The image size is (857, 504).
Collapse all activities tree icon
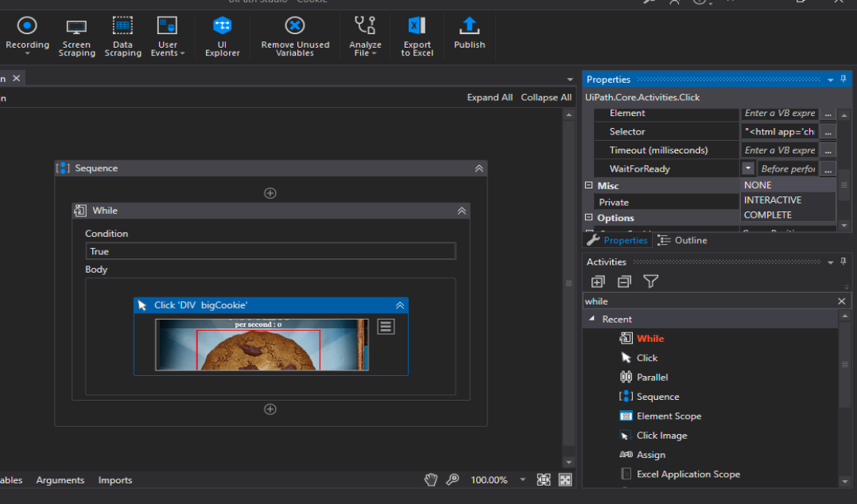tap(624, 281)
